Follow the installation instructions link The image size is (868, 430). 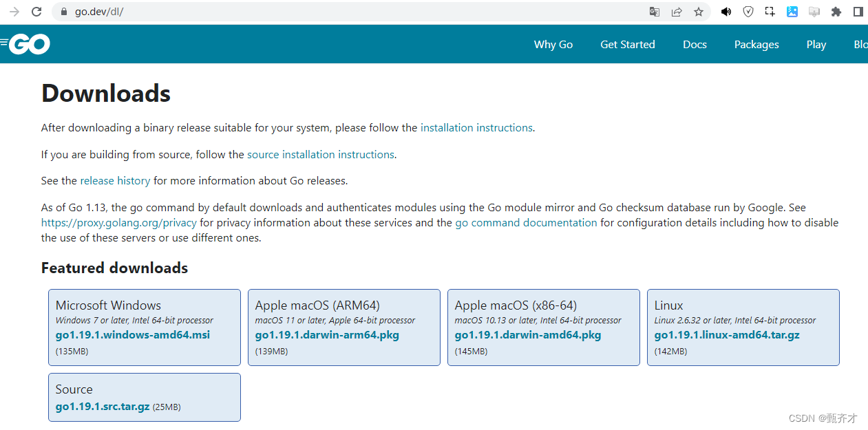[x=476, y=128]
